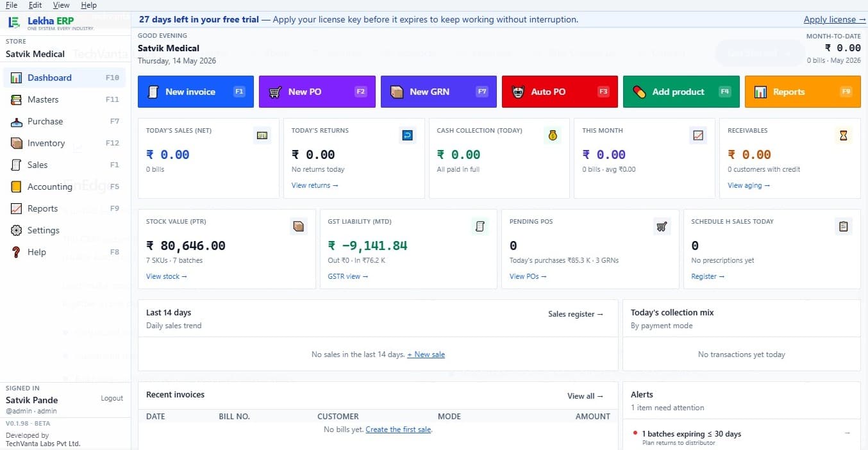This screenshot has width=868, height=450.
Task: Click the AMOUNT column header
Action: coord(593,417)
